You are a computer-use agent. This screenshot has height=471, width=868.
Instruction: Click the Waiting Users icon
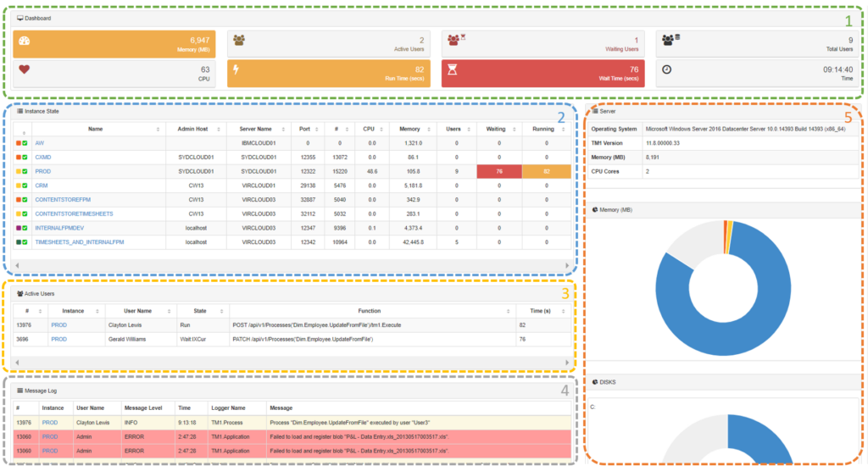click(456, 40)
